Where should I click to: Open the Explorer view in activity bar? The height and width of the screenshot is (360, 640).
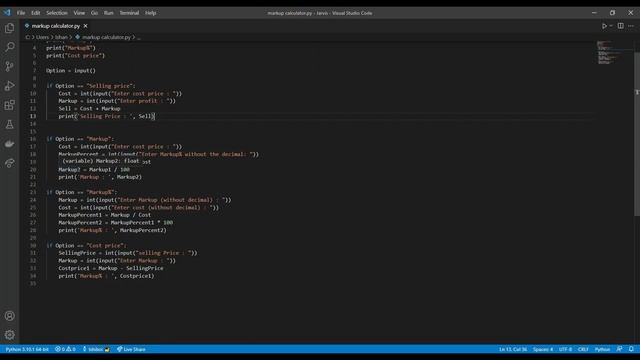[9, 28]
